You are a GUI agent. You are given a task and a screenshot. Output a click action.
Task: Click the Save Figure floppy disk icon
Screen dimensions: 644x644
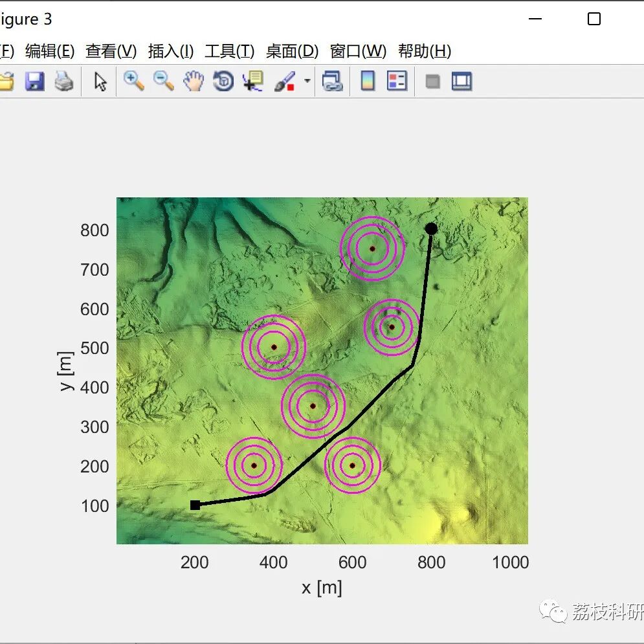pos(35,81)
